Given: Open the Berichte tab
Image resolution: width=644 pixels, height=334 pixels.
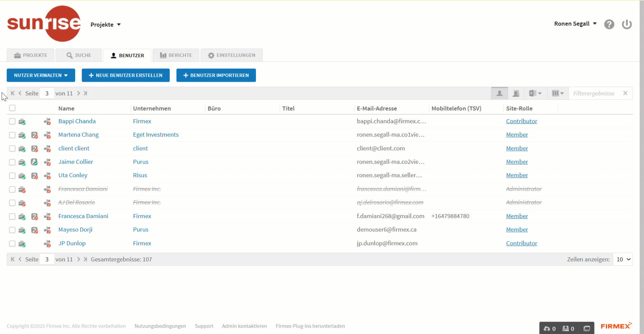Looking at the screenshot, I should (176, 55).
